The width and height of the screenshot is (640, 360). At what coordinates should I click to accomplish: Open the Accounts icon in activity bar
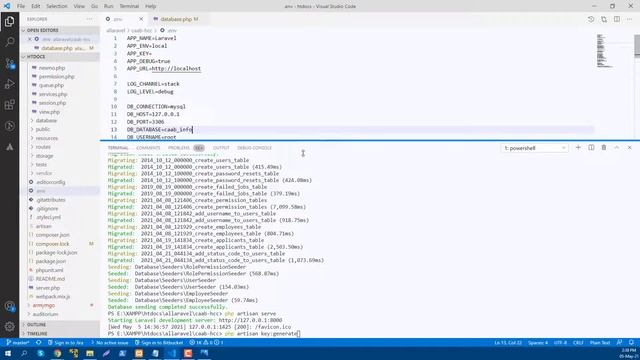click(9, 306)
